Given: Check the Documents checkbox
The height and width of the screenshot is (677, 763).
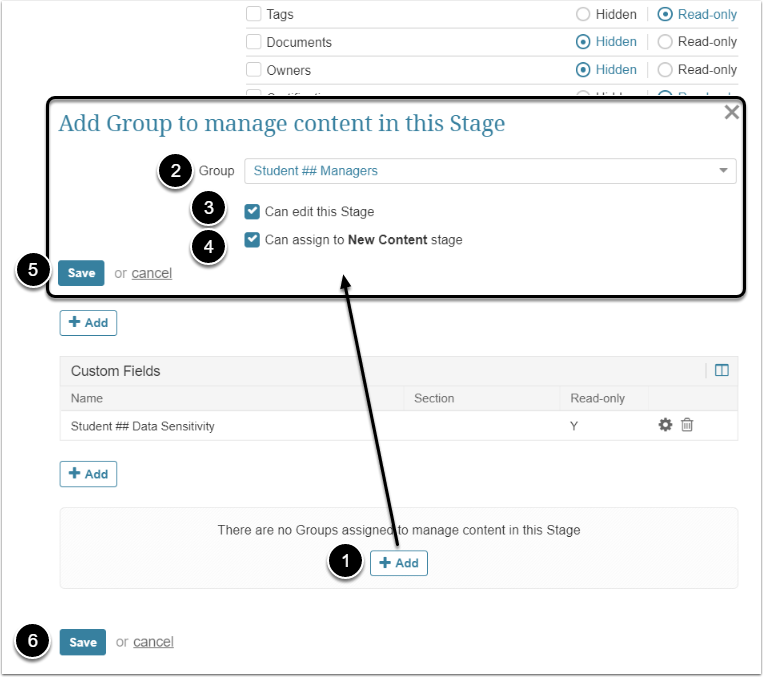Looking at the screenshot, I should click(x=254, y=42).
